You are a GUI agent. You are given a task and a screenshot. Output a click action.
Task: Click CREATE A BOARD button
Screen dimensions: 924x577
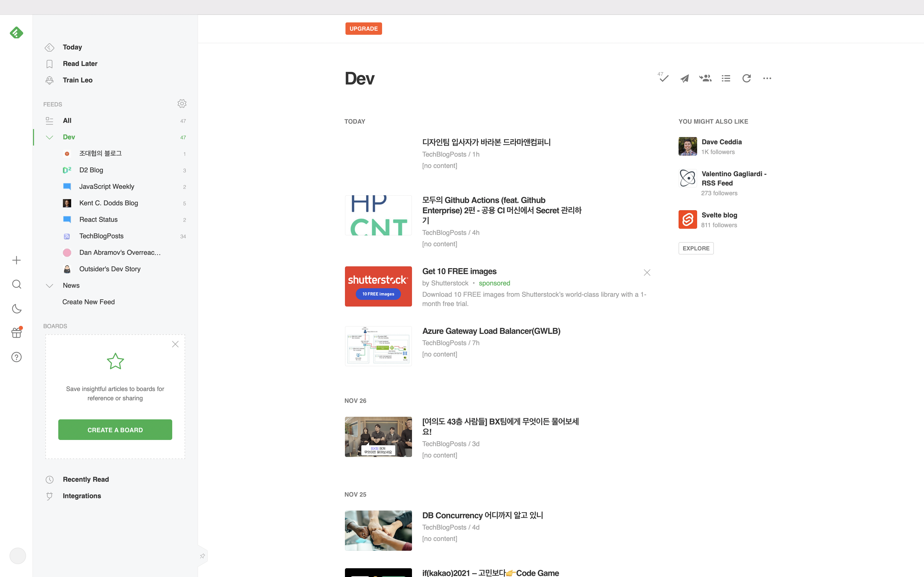pos(115,430)
